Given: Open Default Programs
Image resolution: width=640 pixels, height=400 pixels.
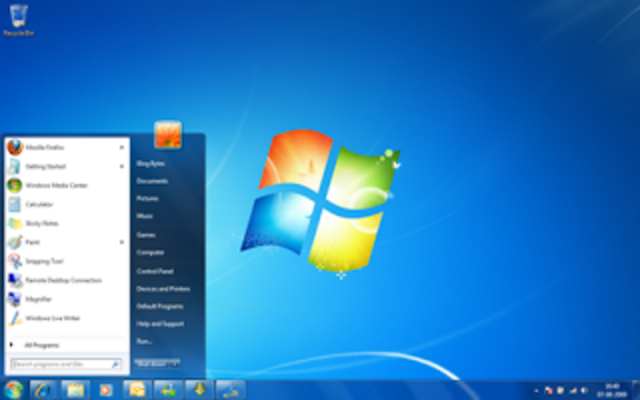Looking at the screenshot, I should 160,306.
